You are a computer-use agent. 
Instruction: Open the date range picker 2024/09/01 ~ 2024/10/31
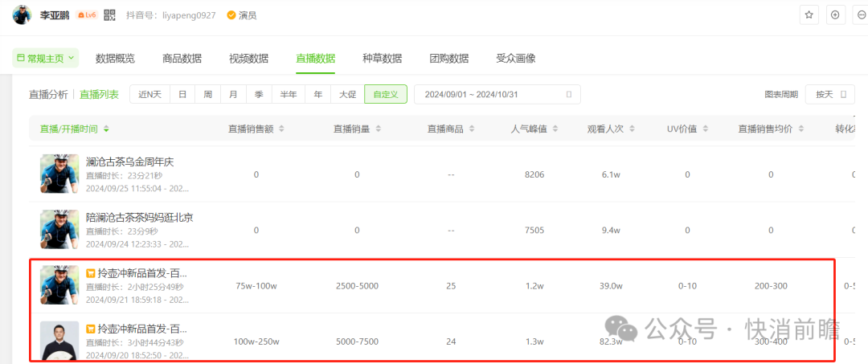tap(497, 95)
